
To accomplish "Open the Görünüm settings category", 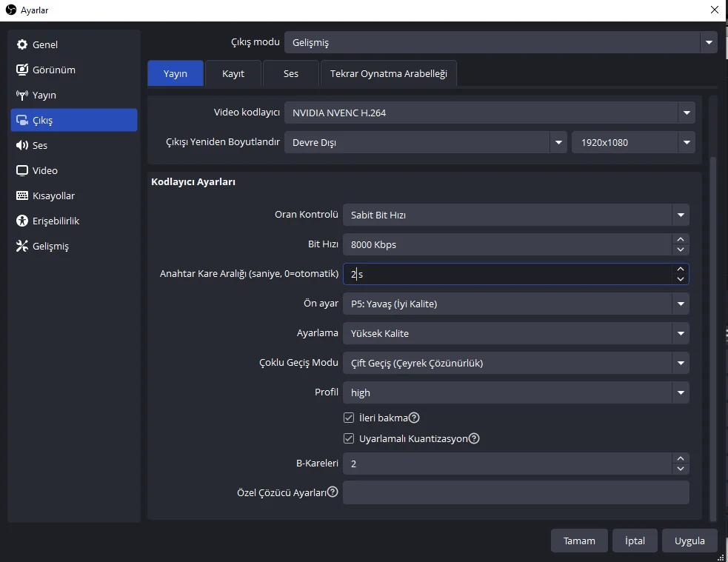I will coord(74,70).
